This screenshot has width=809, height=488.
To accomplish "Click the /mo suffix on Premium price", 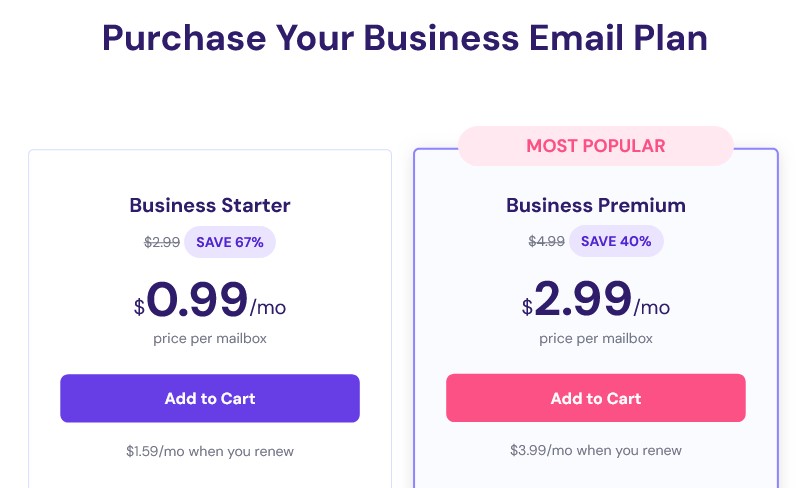I will [652, 307].
